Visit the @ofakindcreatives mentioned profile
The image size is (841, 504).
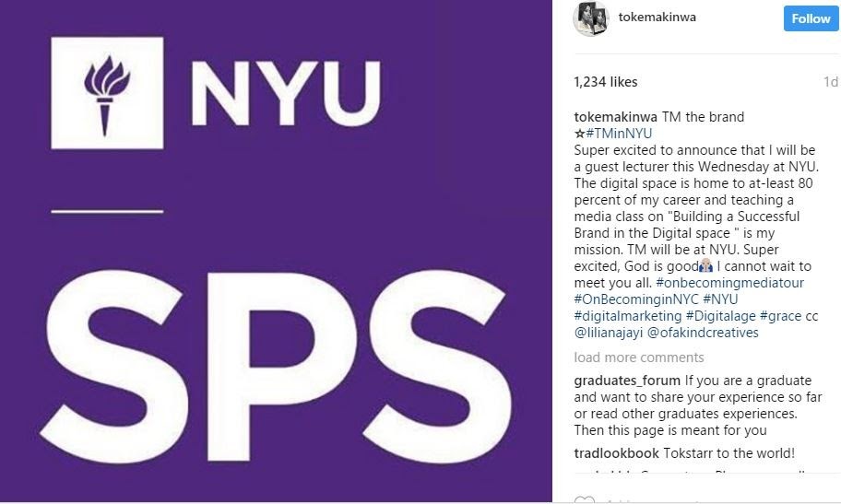click(x=704, y=333)
